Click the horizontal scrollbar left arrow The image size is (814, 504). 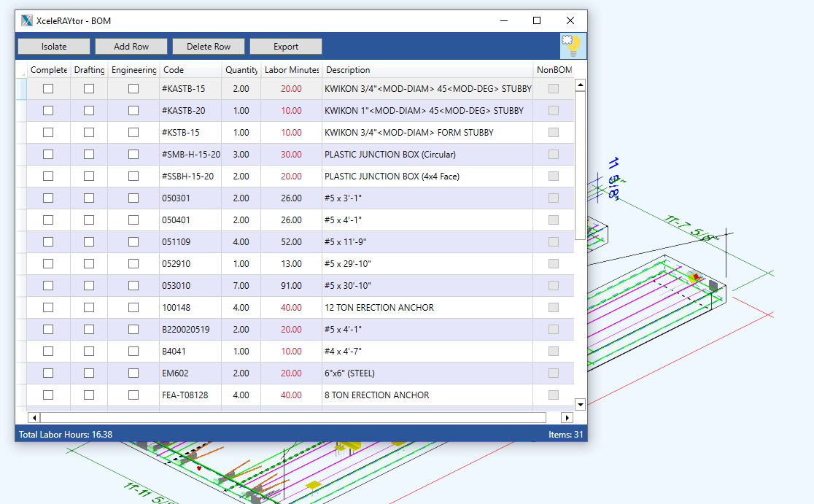(x=34, y=418)
